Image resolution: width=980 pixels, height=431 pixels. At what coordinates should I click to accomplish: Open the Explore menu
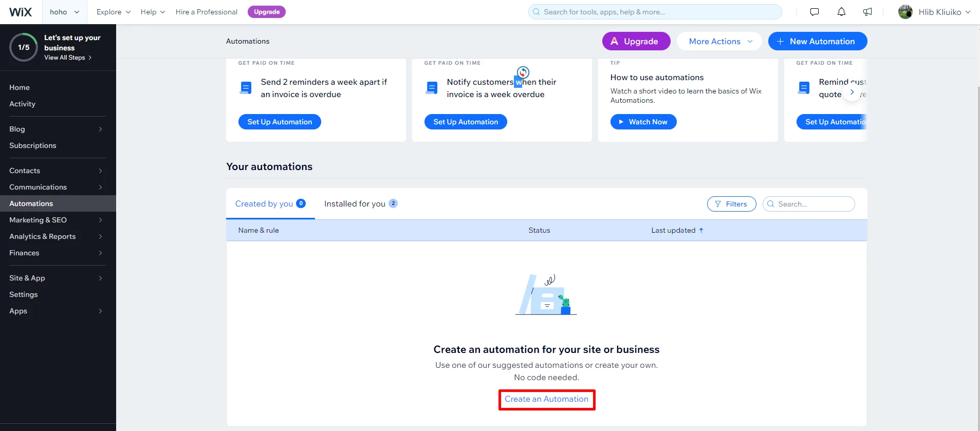[114, 12]
